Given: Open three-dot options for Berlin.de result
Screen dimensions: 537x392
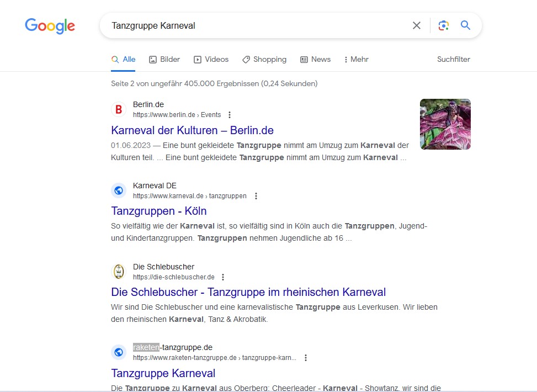Looking at the screenshot, I should (x=230, y=115).
